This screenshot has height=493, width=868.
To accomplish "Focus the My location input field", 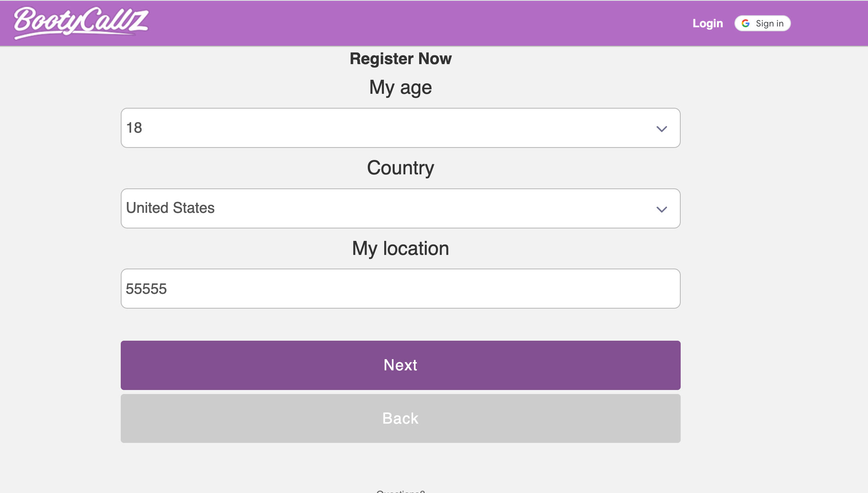I will (x=401, y=289).
